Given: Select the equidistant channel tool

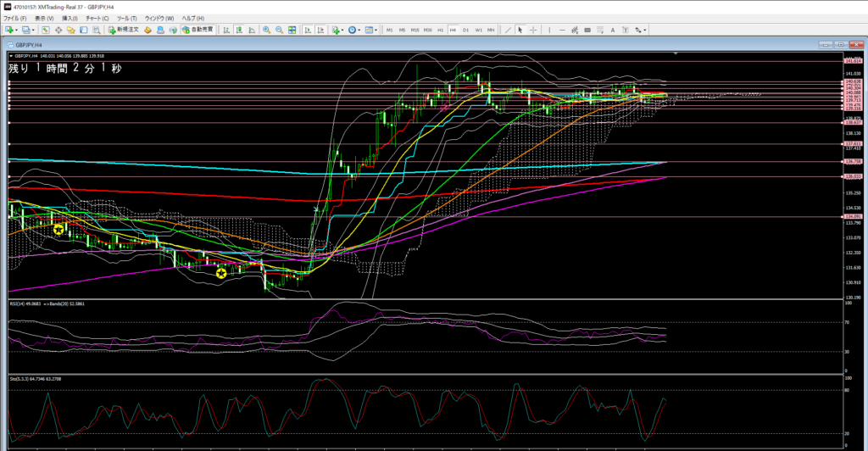Looking at the screenshot, I should coord(575,30).
